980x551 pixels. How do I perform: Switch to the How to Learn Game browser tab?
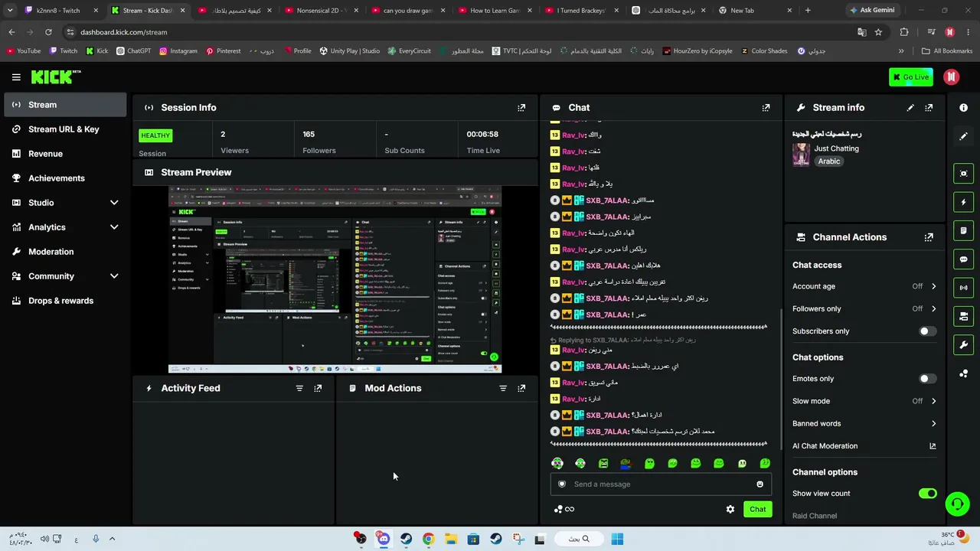point(495,11)
